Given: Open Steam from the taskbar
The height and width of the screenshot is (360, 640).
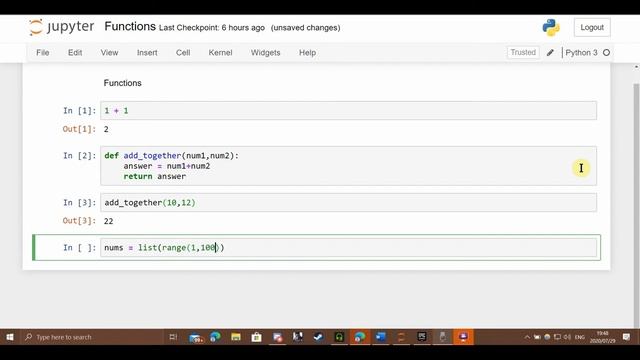Looking at the screenshot, I should [318, 337].
